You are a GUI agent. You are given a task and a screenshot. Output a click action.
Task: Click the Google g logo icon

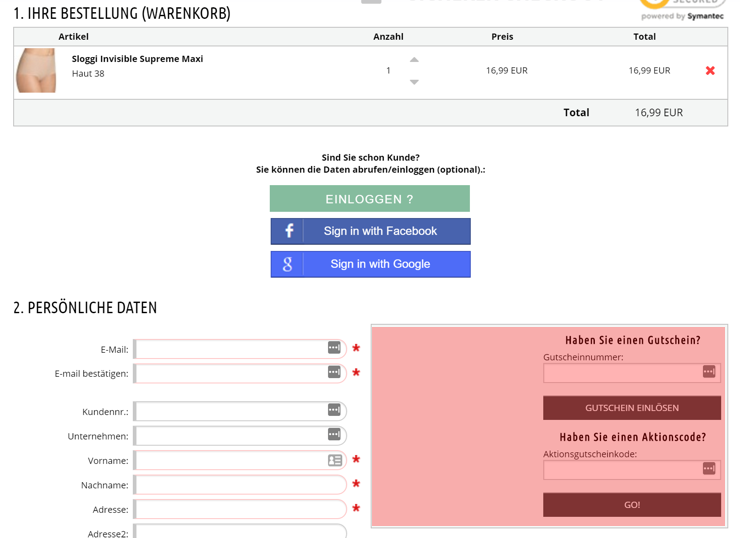287,264
